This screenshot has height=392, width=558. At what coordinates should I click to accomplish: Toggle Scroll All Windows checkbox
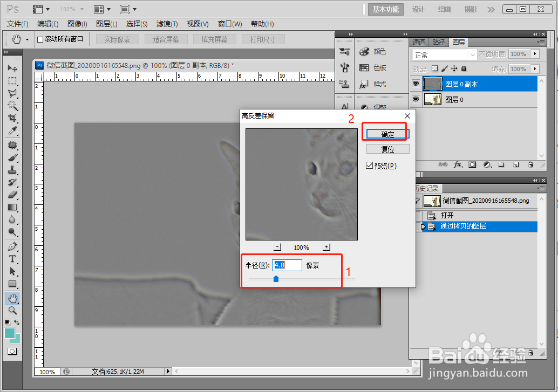tap(40, 39)
